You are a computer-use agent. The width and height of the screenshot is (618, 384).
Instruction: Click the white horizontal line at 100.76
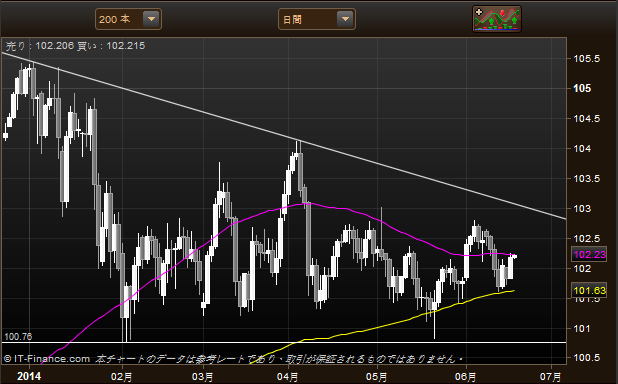pyautogui.click(x=284, y=342)
